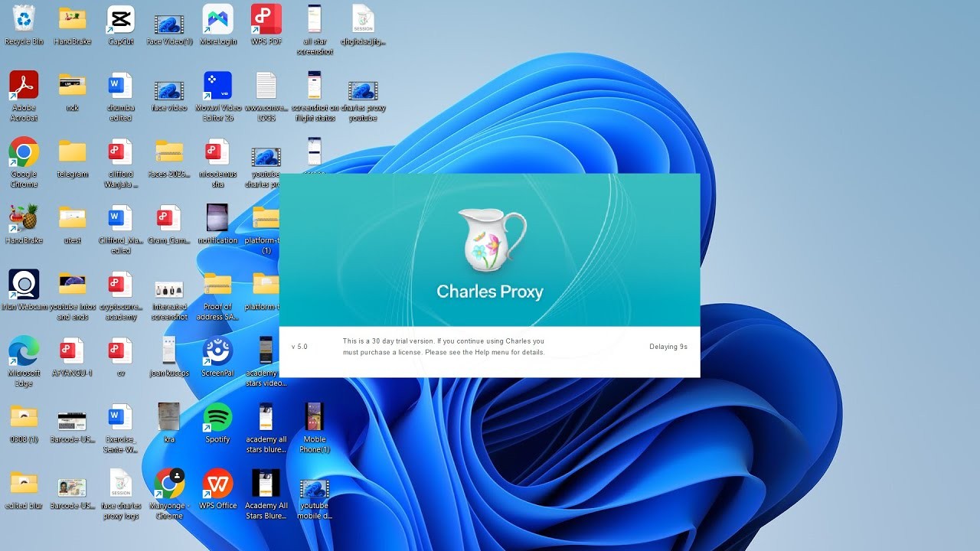
Task: Open the Recycle Bin desktop icon
Action: coord(24,25)
